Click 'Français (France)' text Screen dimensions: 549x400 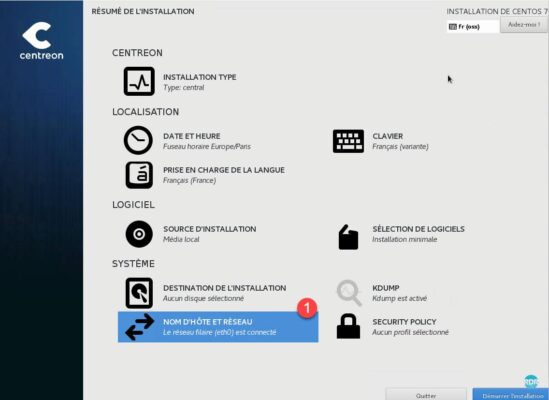(x=189, y=180)
